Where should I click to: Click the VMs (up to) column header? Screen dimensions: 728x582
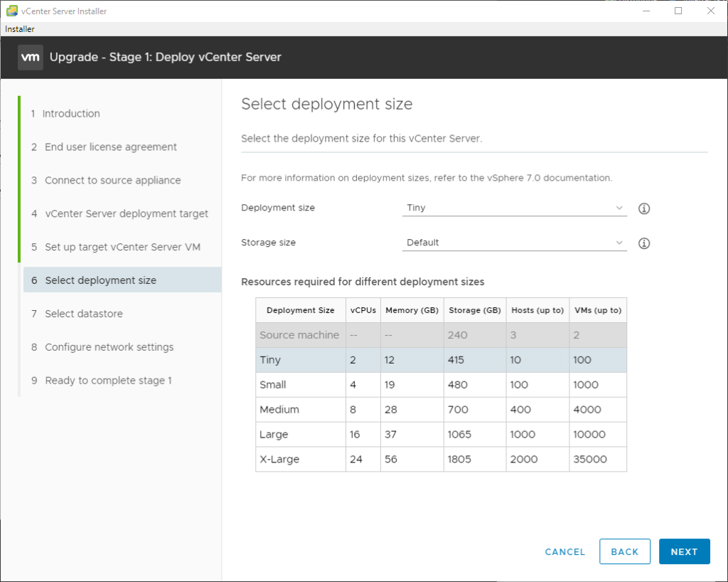tap(598, 310)
